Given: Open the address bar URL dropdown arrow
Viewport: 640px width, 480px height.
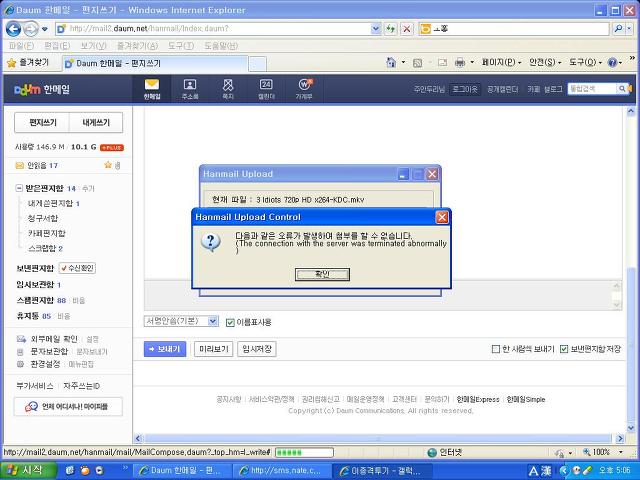Looking at the screenshot, I should point(376,29).
